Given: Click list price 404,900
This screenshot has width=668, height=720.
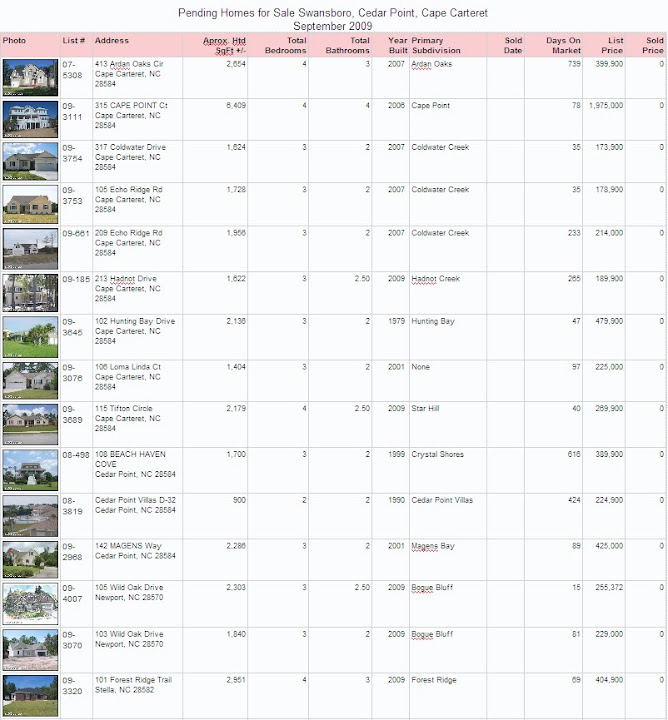Looking at the screenshot, I should click(x=609, y=680).
